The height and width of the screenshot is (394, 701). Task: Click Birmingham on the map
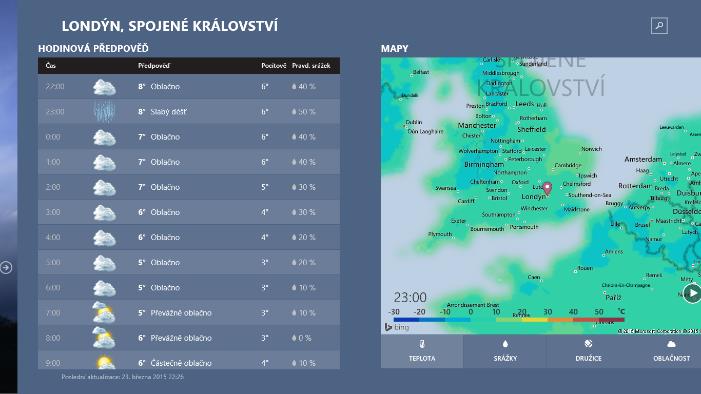[x=484, y=165]
